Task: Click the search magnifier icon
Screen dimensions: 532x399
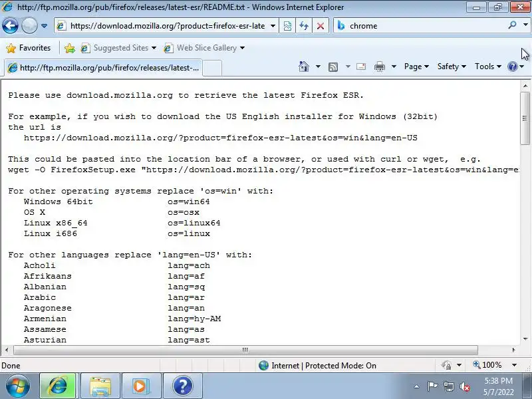Action: [x=512, y=25]
